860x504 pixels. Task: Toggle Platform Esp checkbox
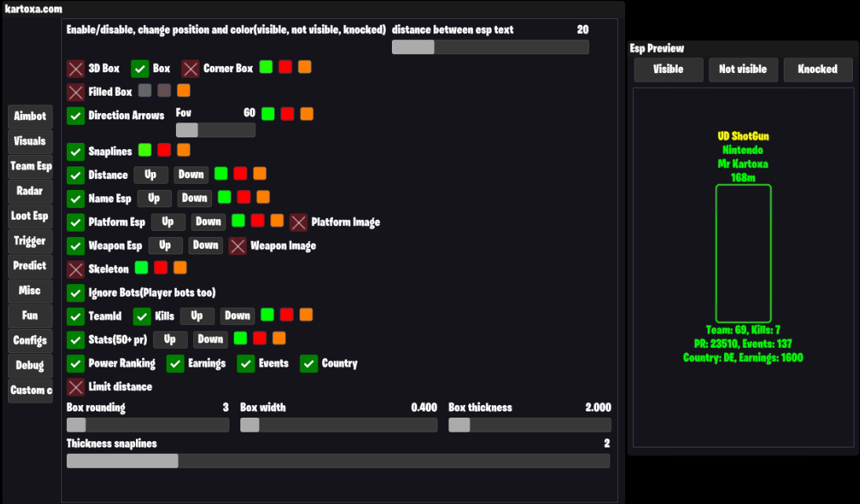75,222
